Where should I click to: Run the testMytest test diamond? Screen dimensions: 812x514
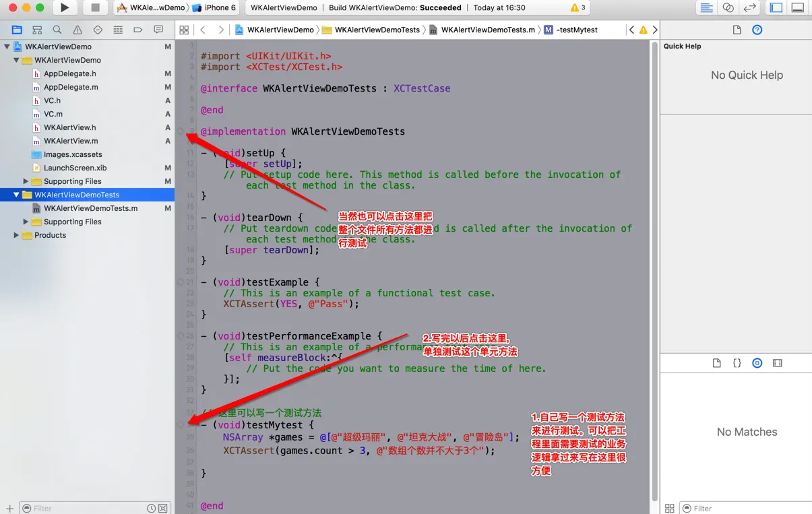click(x=180, y=425)
